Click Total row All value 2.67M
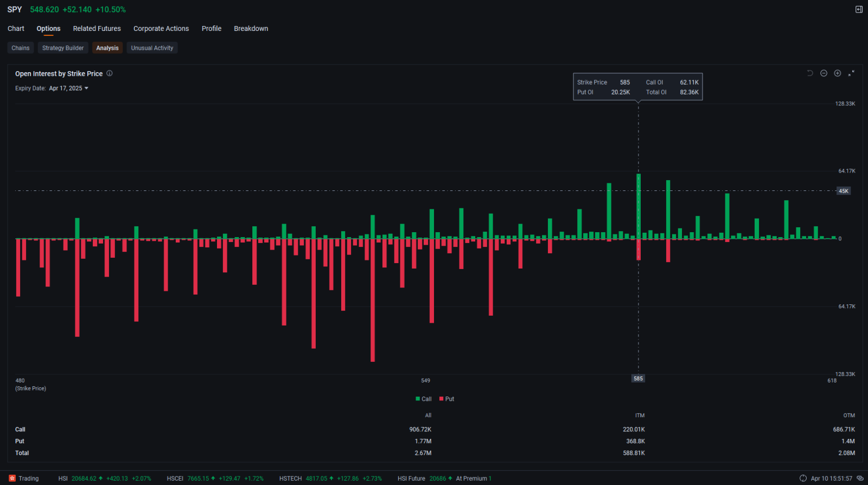Image resolution: width=868 pixels, height=485 pixels. tap(423, 453)
